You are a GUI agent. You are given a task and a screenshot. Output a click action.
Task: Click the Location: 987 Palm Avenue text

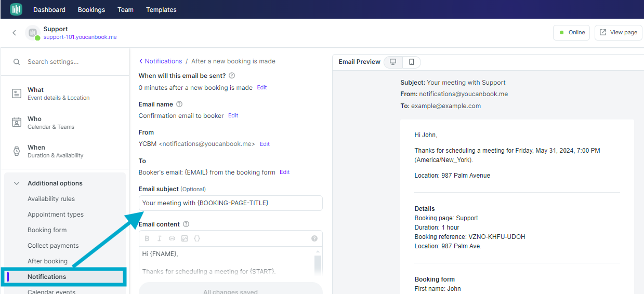(x=452, y=176)
